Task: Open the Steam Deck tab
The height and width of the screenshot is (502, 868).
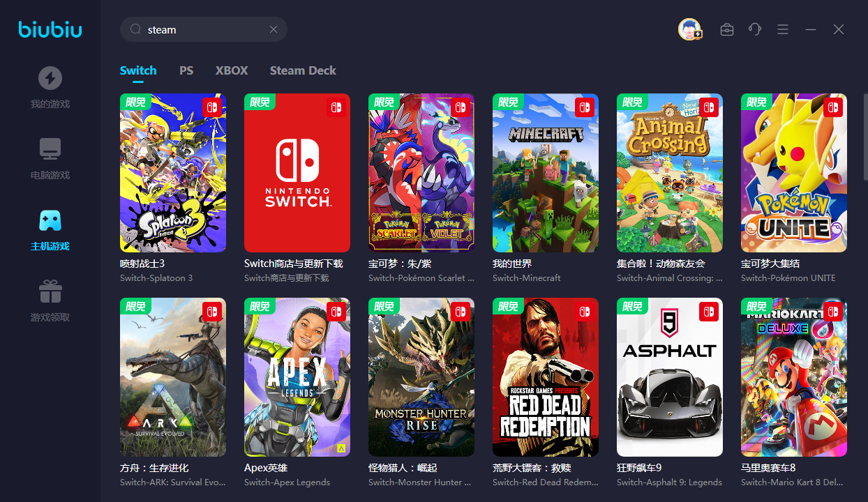Action: coord(303,70)
